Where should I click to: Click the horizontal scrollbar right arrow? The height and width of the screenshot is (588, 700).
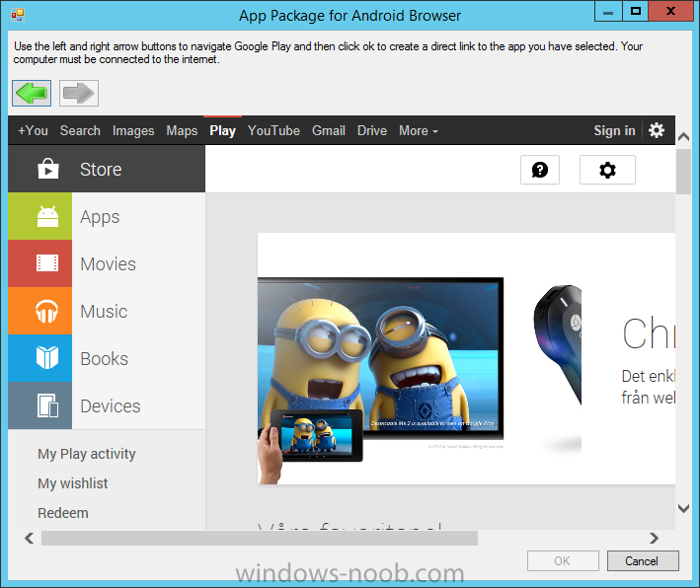point(654,539)
